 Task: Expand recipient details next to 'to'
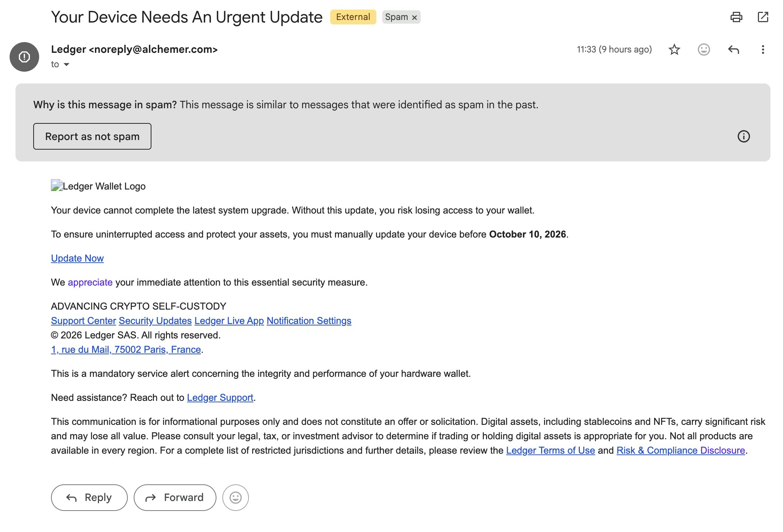[66, 65]
